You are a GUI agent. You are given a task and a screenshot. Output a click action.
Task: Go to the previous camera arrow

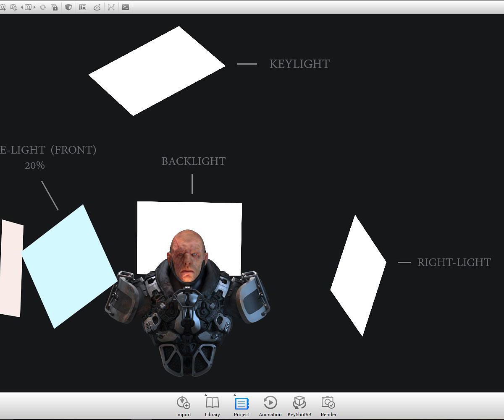[x=22, y=7]
